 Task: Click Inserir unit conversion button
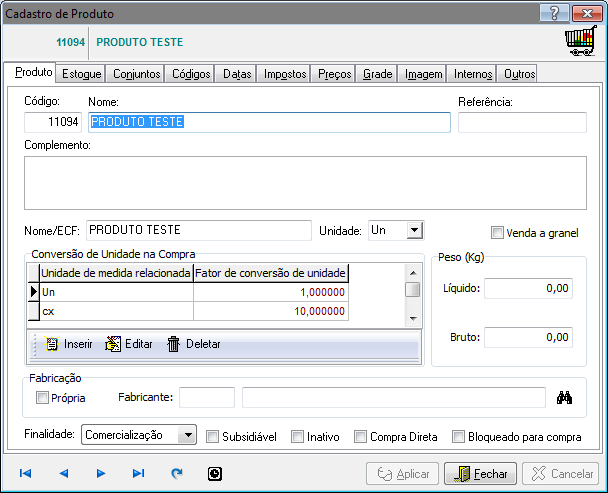click(68, 344)
